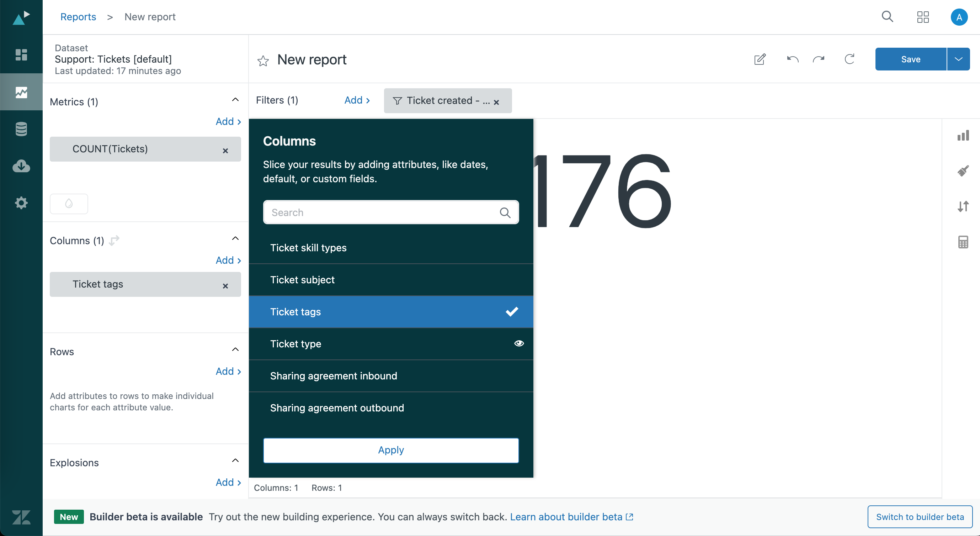Open the Dashboards sidebar icon

[21, 55]
